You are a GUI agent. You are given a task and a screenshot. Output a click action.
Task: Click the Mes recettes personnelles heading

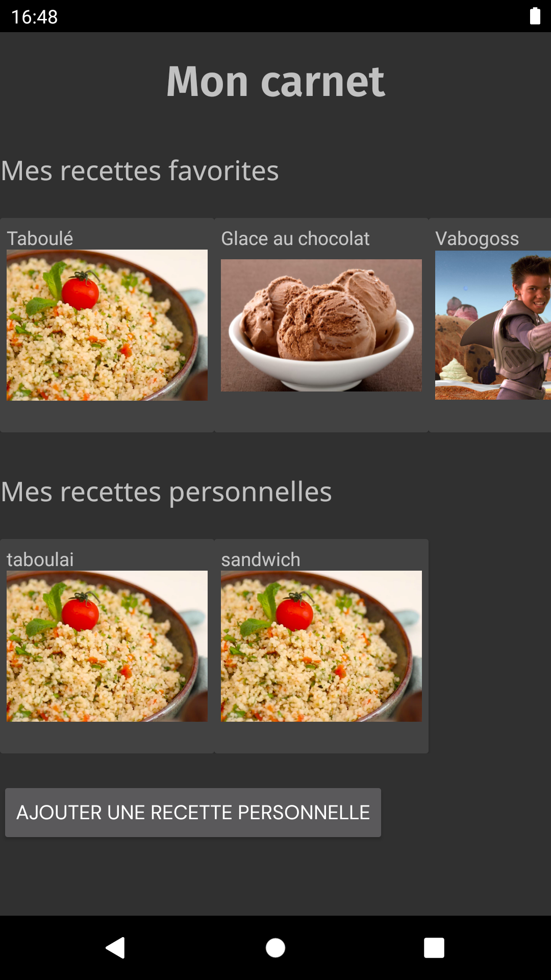[166, 492]
